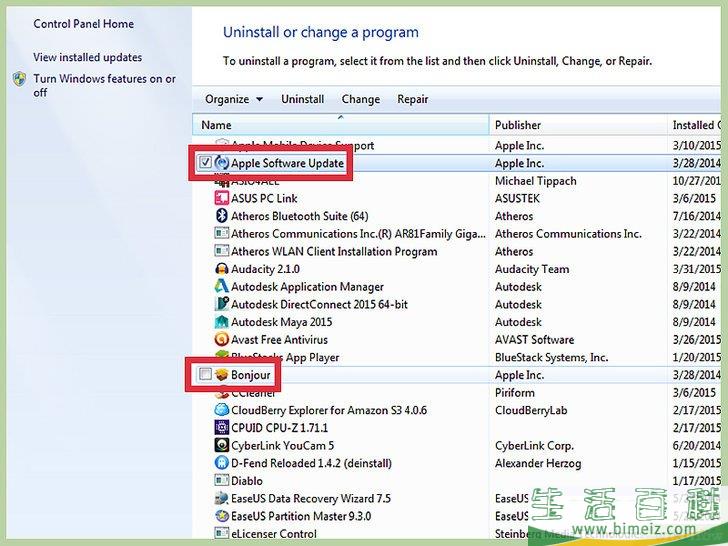Screen dimensions: 728x546
Task: Click the Bonjour package icon
Action: (221, 374)
